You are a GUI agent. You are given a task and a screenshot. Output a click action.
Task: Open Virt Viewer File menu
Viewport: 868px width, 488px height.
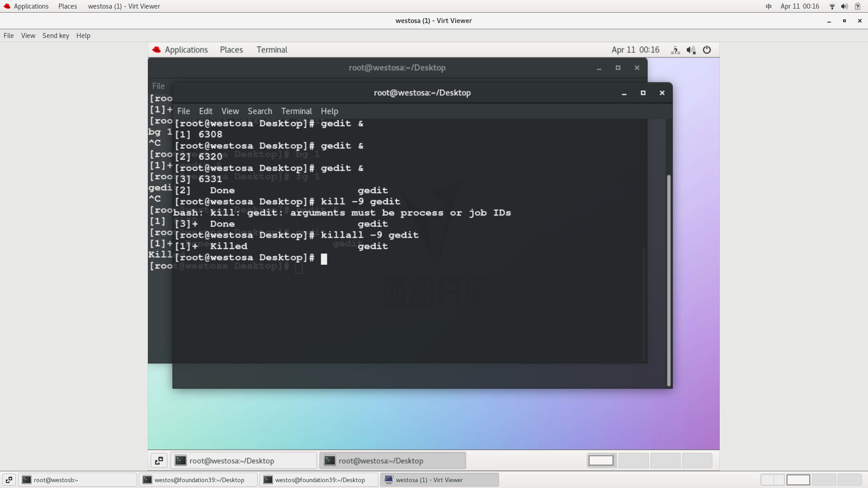(9, 36)
